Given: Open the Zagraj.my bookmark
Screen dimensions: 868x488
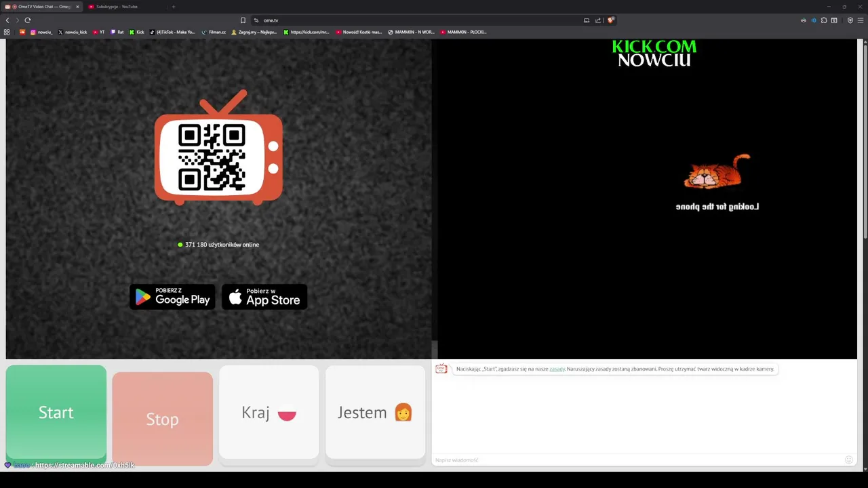Looking at the screenshot, I should click(x=254, y=32).
